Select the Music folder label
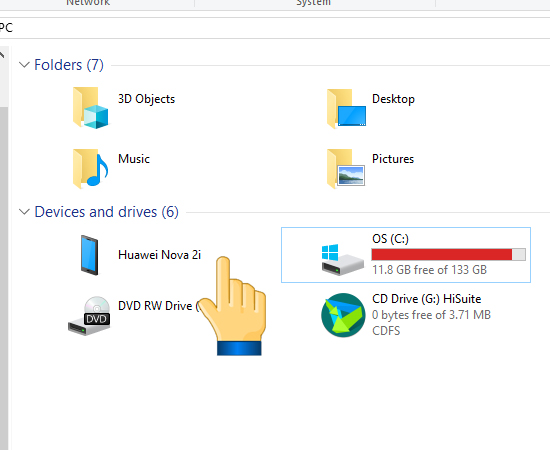The image size is (550, 450). (x=134, y=159)
